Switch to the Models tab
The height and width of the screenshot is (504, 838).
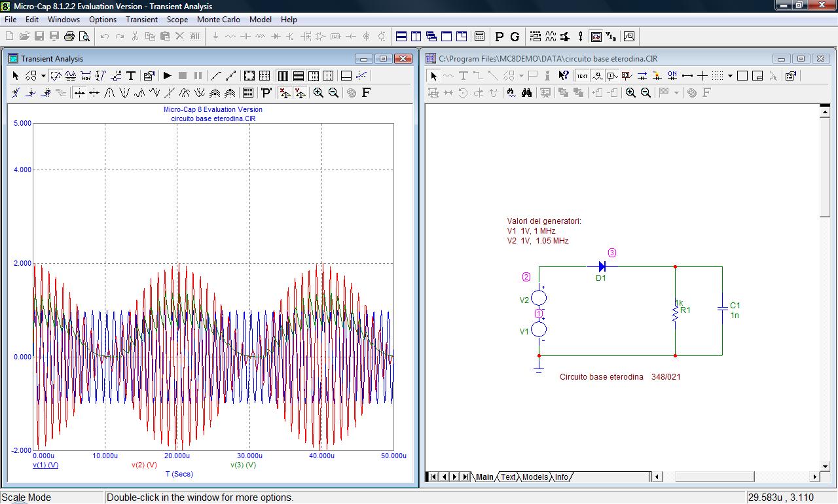click(535, 477)
